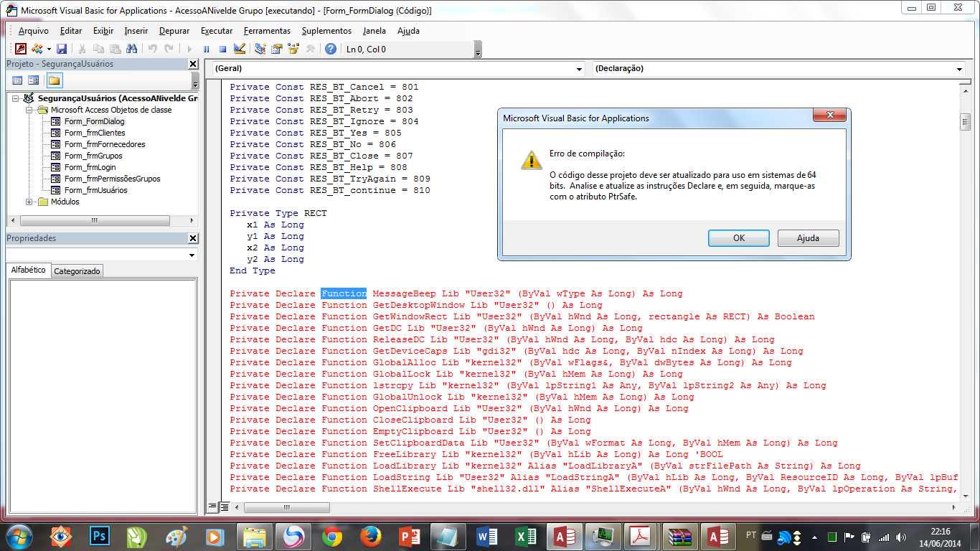Viewport: 980px width, 551px height.
Task: Click the View Microsoft Access toolbar icon
Action: click(x=21, y=49)
